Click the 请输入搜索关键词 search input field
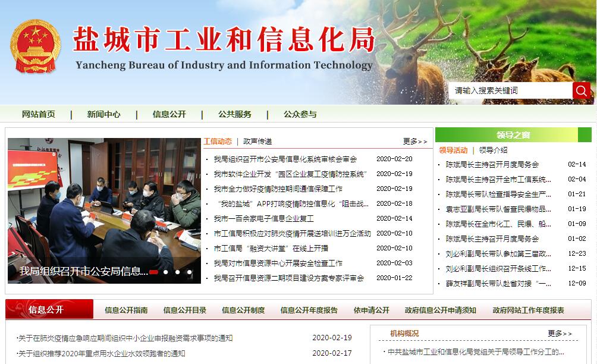 [510, 90]
